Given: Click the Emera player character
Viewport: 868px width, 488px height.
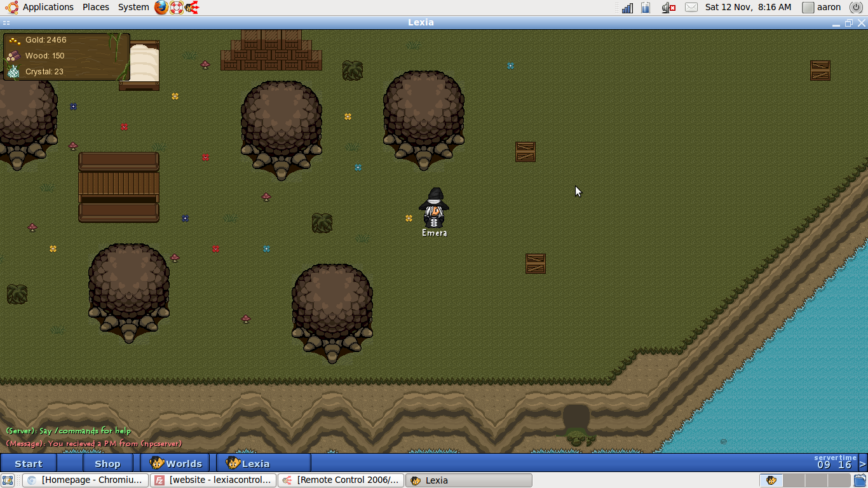Looking at the screenshot, I should (435, 208).
